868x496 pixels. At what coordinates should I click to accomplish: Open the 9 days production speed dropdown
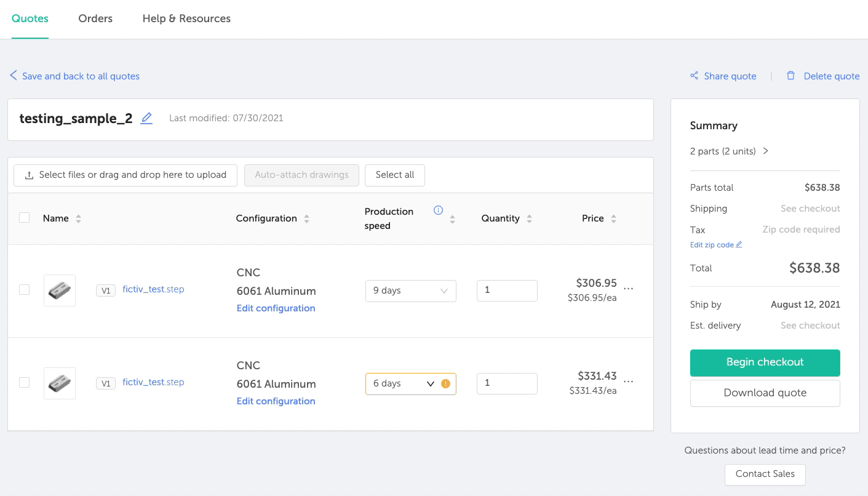coord(410,291)
